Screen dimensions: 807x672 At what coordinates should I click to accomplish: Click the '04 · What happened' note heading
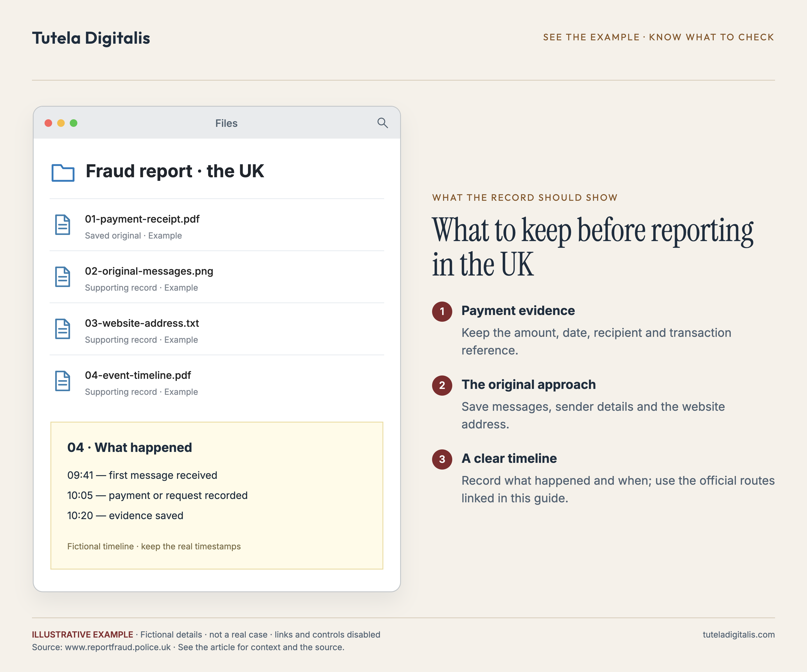tap(129, 447)
